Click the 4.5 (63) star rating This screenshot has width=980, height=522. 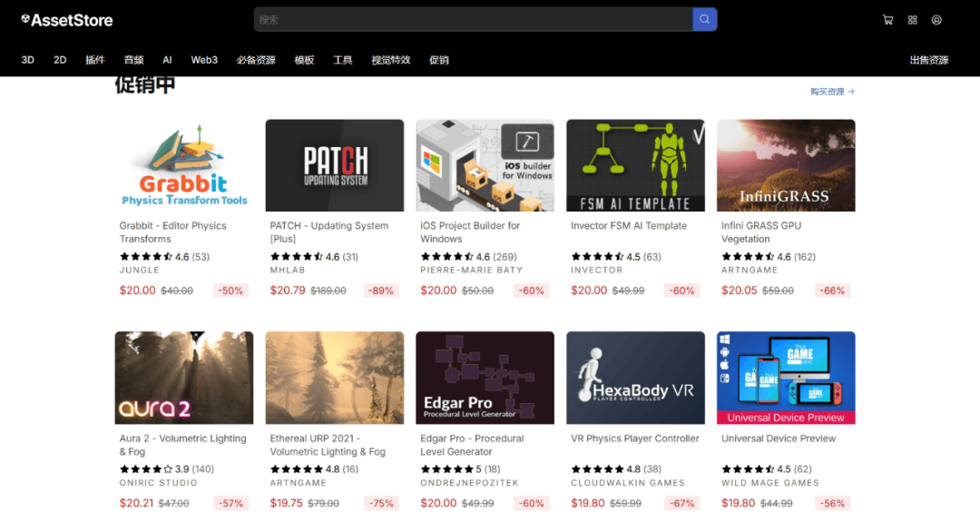[x=616, y=257]
